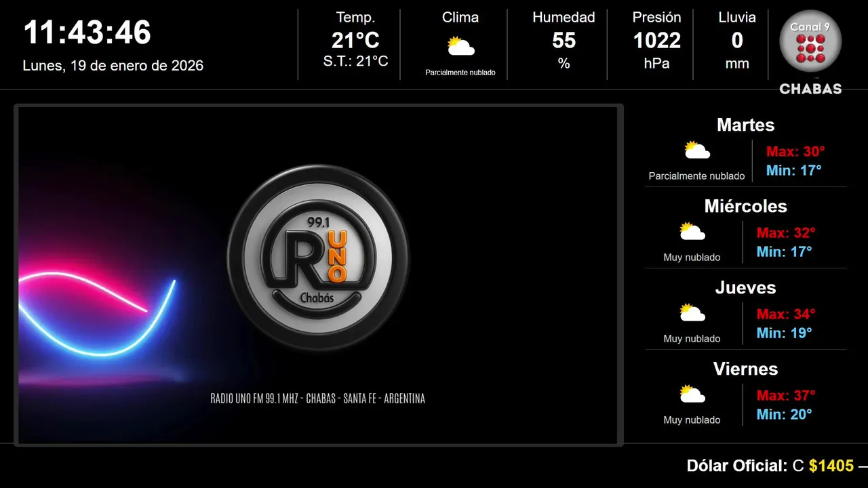Viewport: 868px width, 488px height.
Task: Click the mm unit text
Action: pos(737,64)
